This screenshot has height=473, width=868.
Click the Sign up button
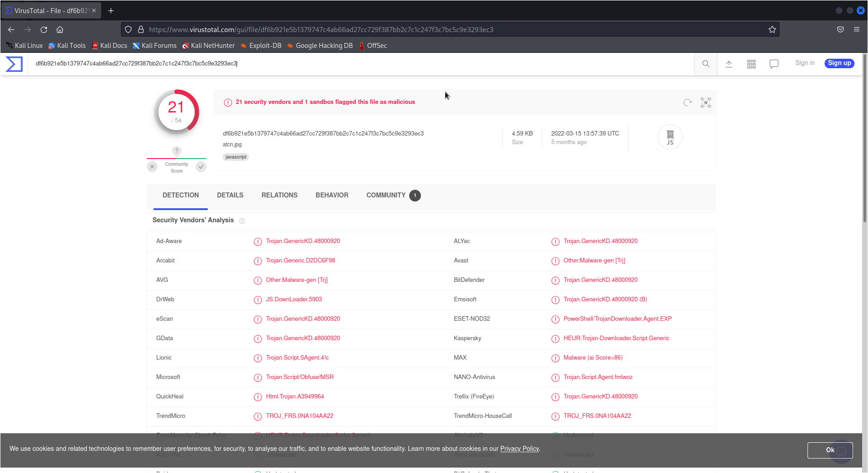pos(840,63)
